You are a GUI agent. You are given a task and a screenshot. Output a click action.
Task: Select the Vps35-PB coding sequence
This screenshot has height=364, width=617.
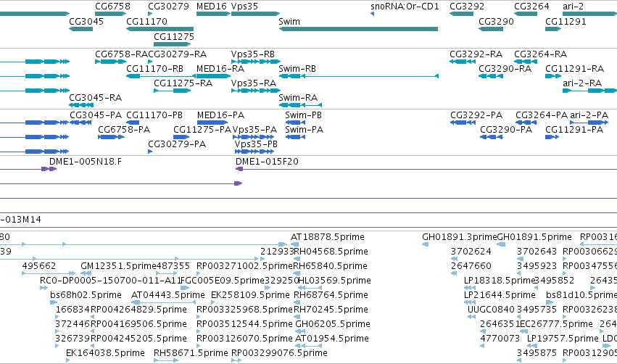coord(254,152)
